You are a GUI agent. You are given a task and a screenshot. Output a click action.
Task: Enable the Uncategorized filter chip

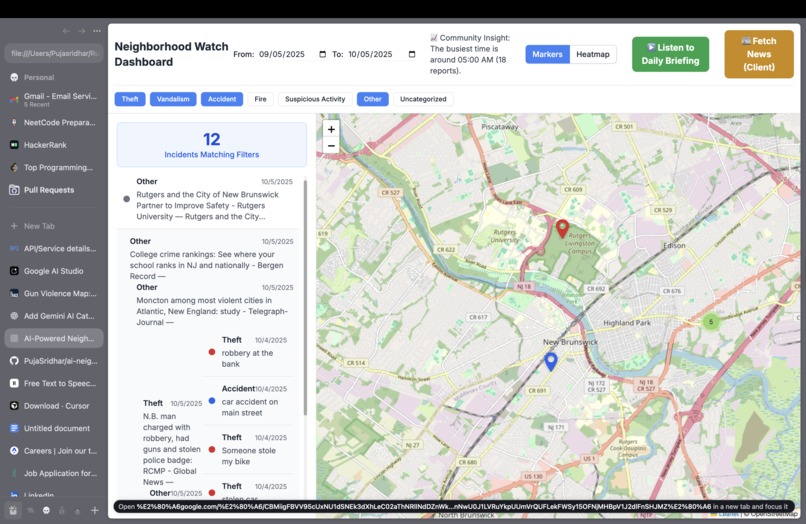pos(423,99)
